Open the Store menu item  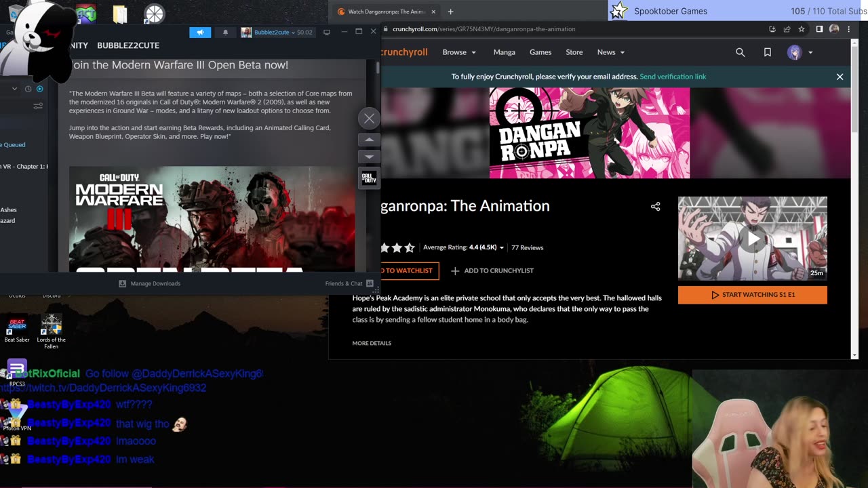tap(574, 52)
